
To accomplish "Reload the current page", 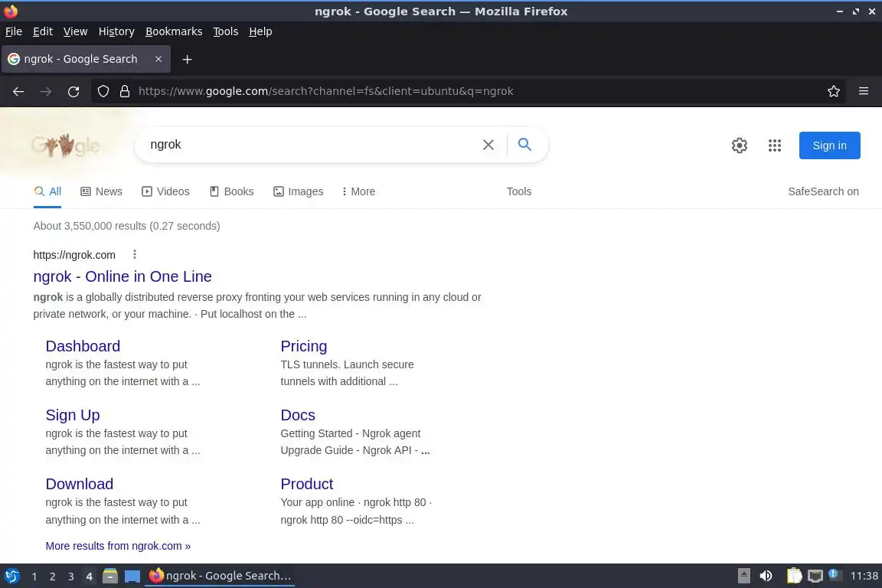I will coord(73,91).
